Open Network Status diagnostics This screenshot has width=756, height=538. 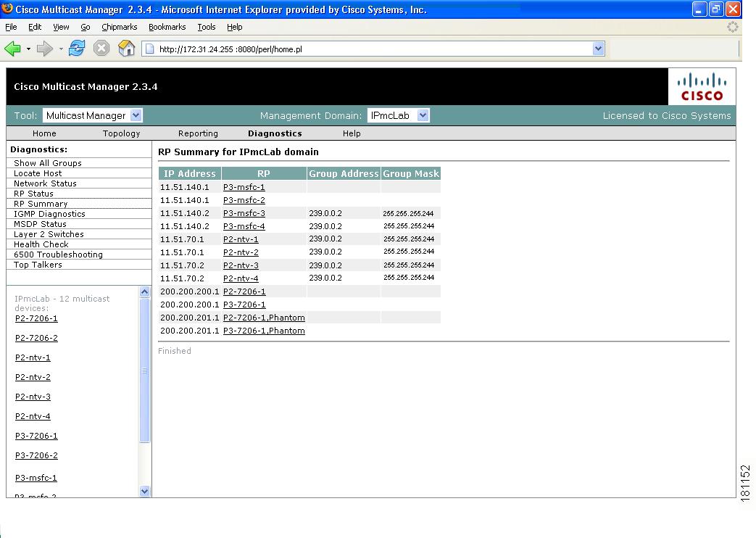coord(45,183)
